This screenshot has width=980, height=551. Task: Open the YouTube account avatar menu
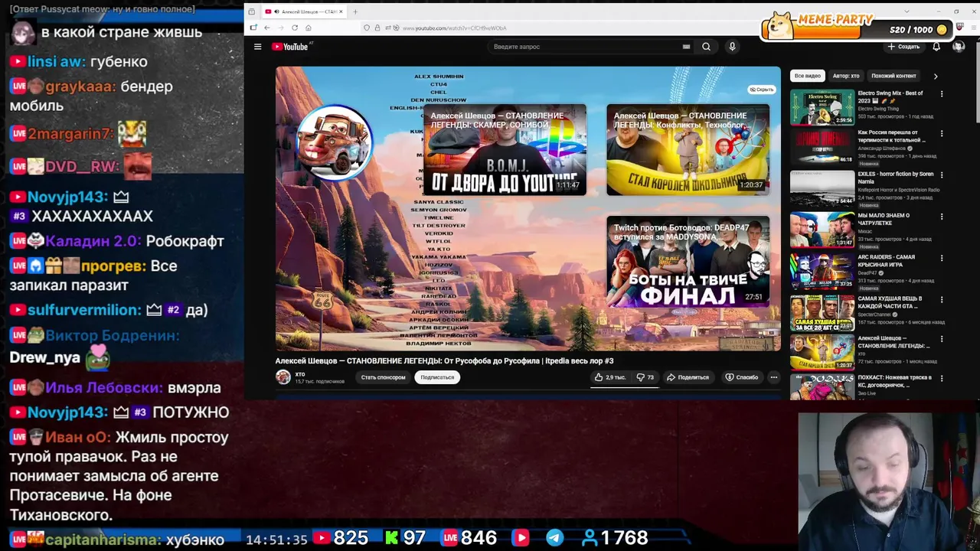pyautogui.click(x=958, y=47)
